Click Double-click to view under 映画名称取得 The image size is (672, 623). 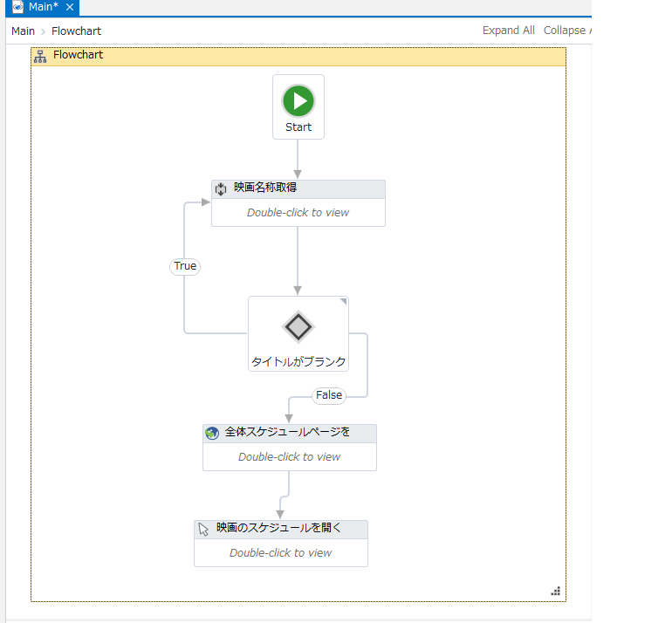pos(298,213)
